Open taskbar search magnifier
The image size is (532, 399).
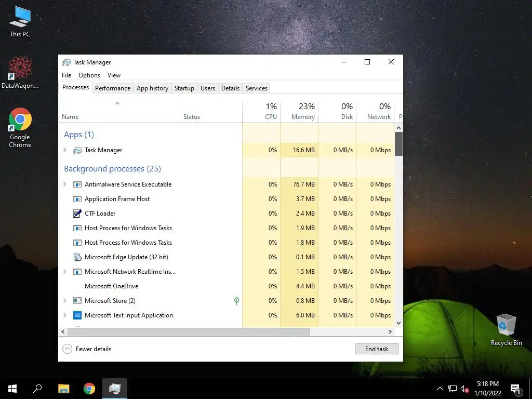coord(37,389)
